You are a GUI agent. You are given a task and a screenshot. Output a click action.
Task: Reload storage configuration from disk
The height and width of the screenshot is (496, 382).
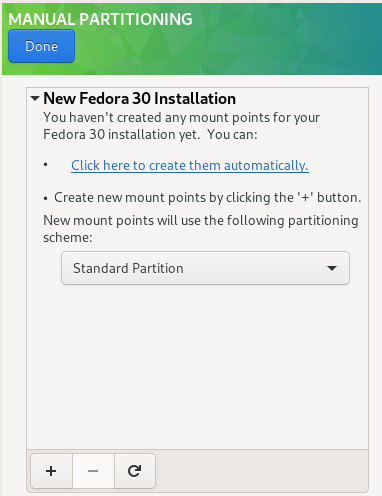(x=135, y=471)
